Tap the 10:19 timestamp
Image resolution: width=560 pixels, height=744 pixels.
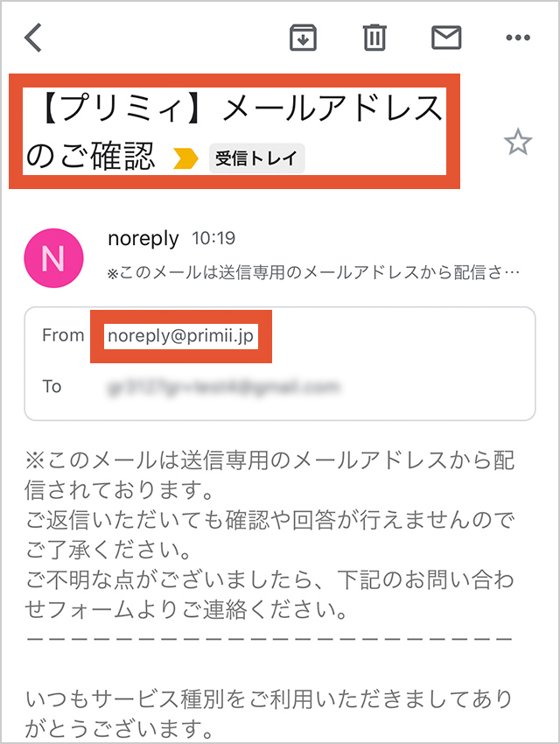(213, 238)
